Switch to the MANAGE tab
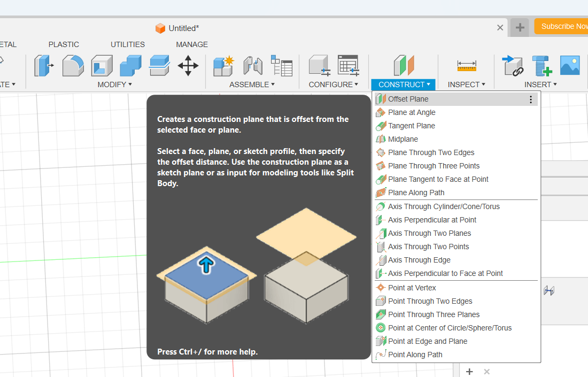This screenshot has width=588, height=377. 191,44
